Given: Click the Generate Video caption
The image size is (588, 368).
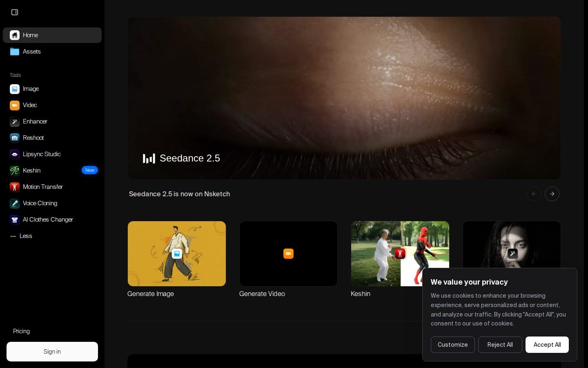Looking at the screenshot, I should (262, 294).
